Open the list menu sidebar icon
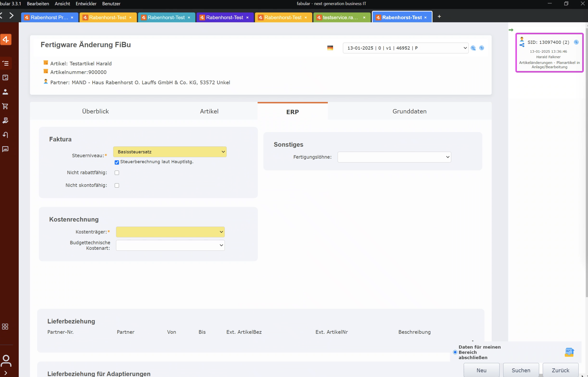The image size is (588, 377). (5, 63)
